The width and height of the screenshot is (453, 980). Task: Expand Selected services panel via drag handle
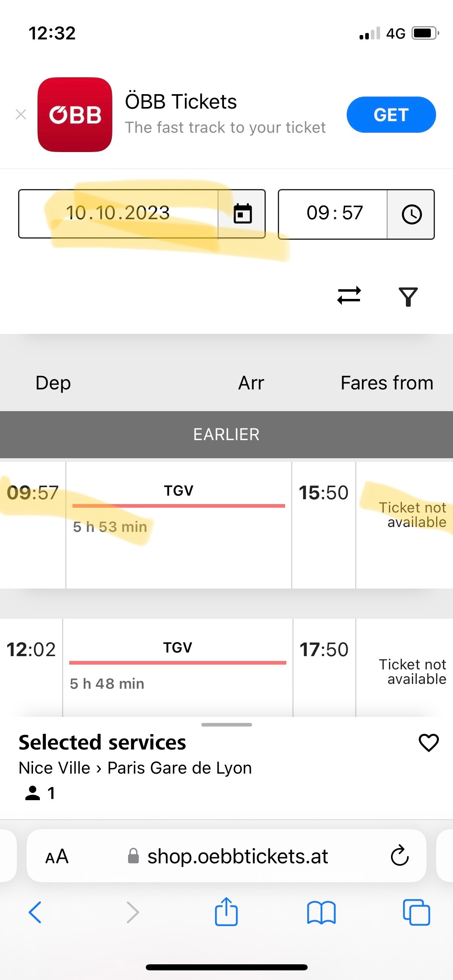pos(226,725)
